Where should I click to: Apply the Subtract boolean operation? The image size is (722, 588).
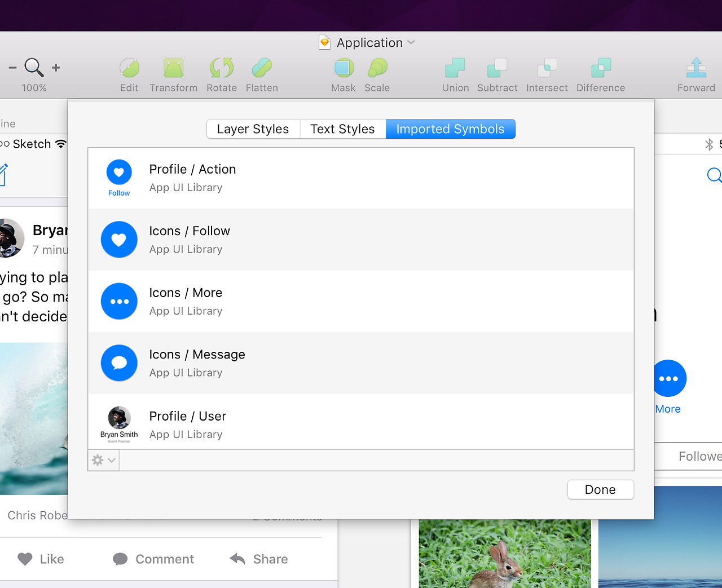point(498,75)
